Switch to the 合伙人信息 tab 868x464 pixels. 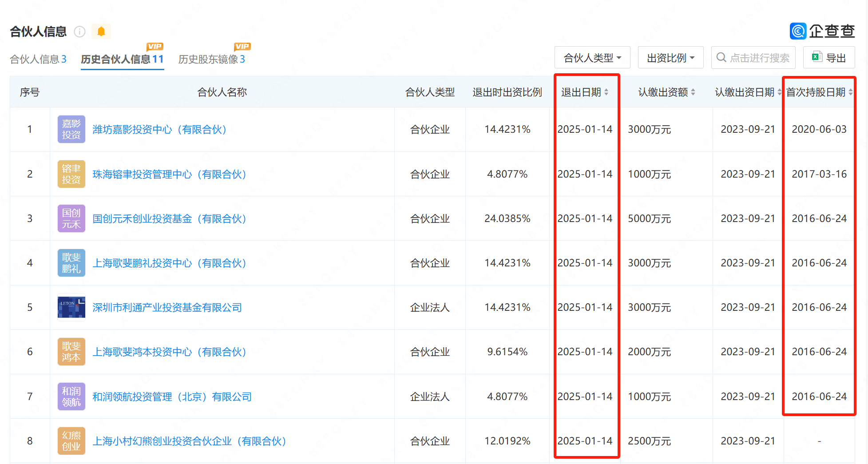pyautogui.click(x=38, y=59)
